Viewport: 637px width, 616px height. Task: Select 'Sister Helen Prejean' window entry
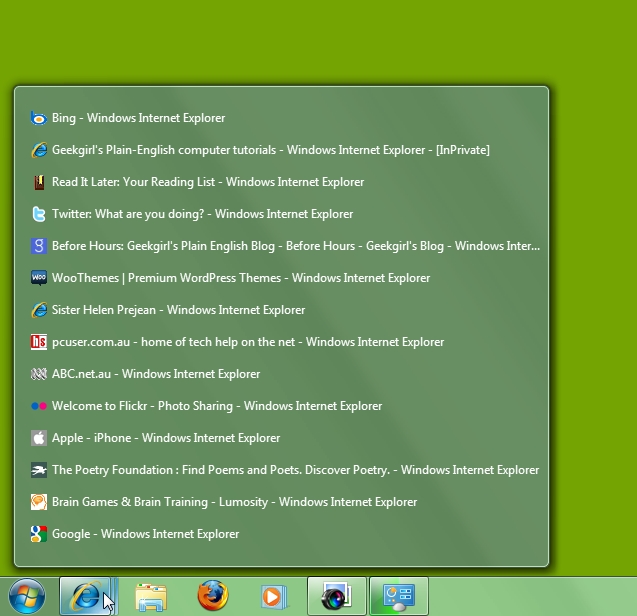[282, 310]
